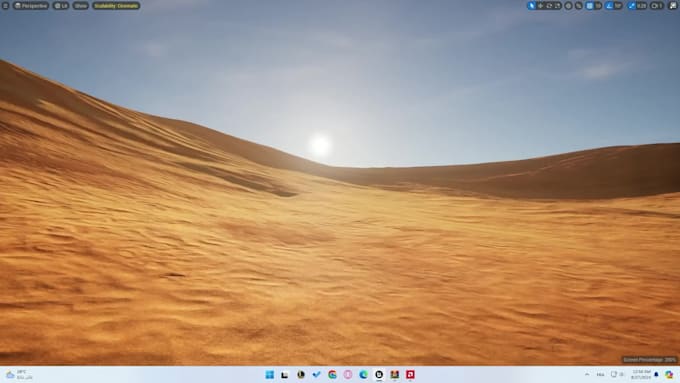Open the Show flags menu
The image size is (680, 383).
[80, 6]
